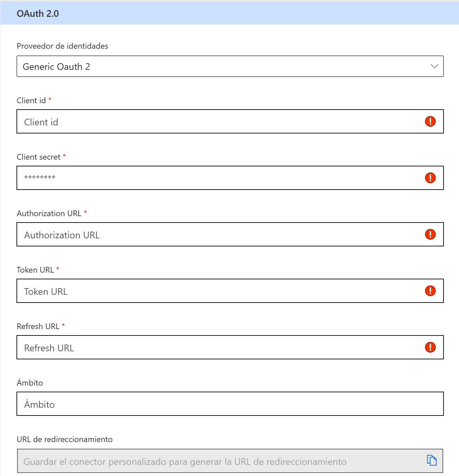The width and height of the screenshot is (459, 476).
Task: Click the copy icon beside the redirect URL field
Action: pos(432,461)
